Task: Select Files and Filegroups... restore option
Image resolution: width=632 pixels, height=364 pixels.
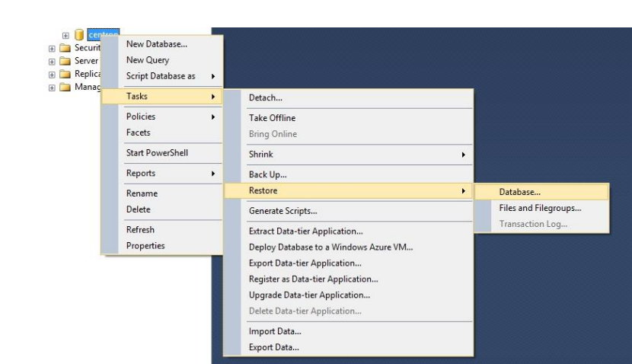Action: pos(540,208)
